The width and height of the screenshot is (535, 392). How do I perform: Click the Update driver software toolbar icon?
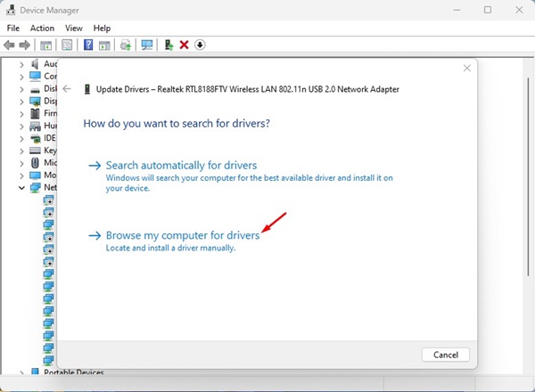(126, 45)
